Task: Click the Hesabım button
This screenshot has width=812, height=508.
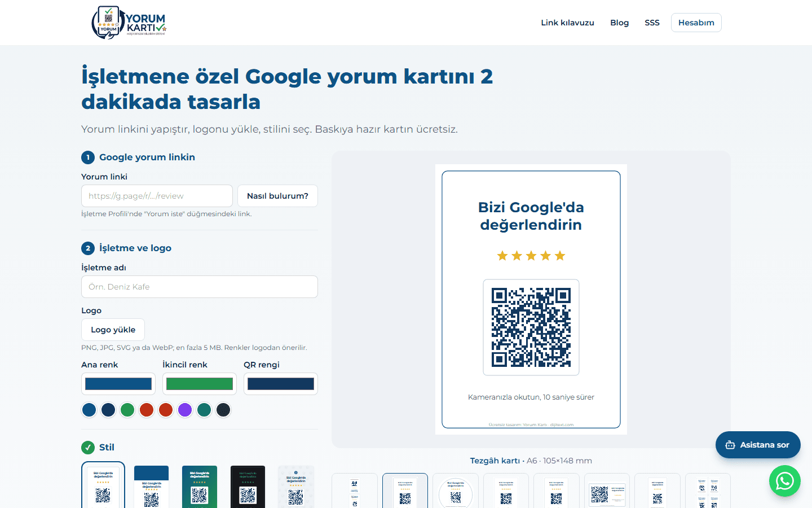Action: point(696,23)
